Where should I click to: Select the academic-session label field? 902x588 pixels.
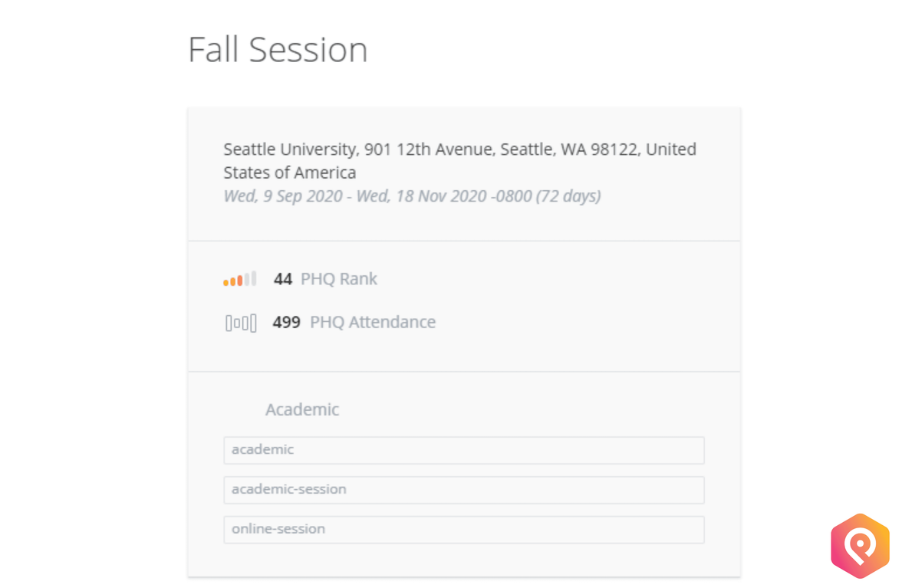(x=463, y=490)
